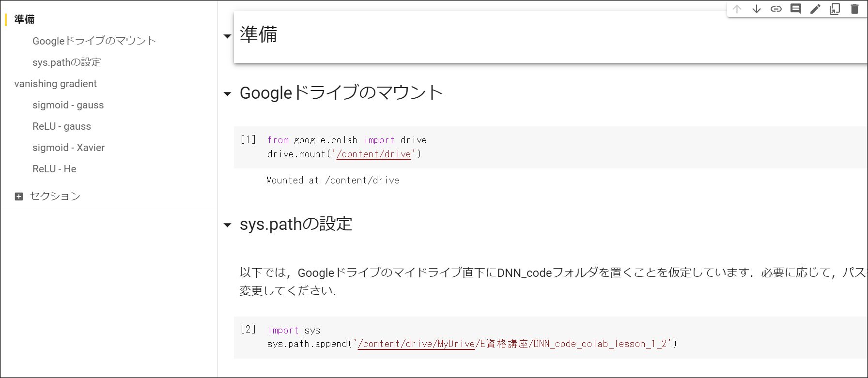Select the 準備 heading text cell
This screenshot has width=868, height=378.
551,37
